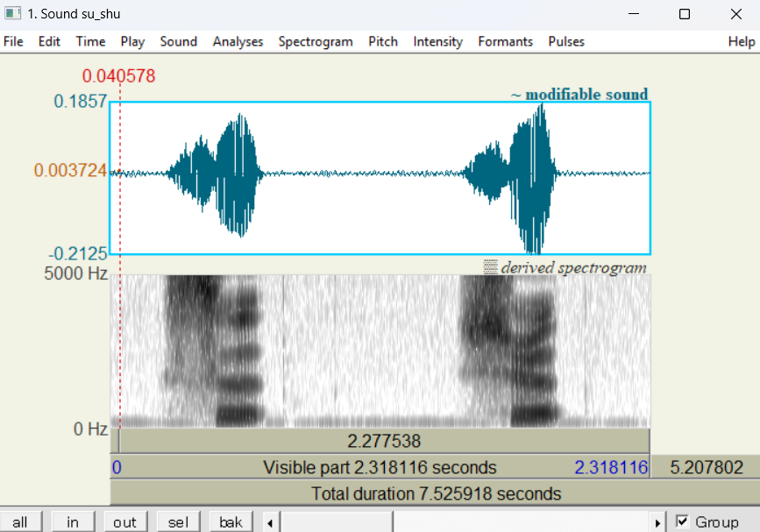Open the Analyses menu

coord(238,42)
